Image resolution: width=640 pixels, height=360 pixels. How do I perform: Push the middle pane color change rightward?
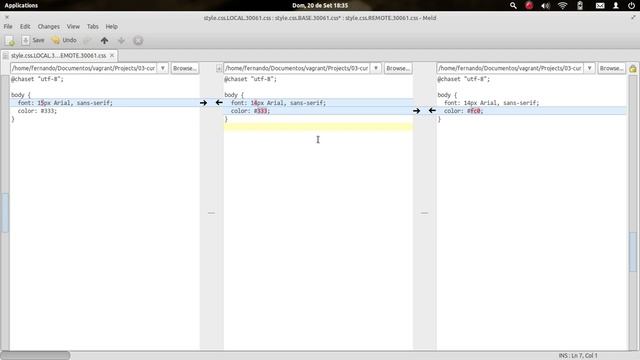pyautogui.click(x=416, y=111)
